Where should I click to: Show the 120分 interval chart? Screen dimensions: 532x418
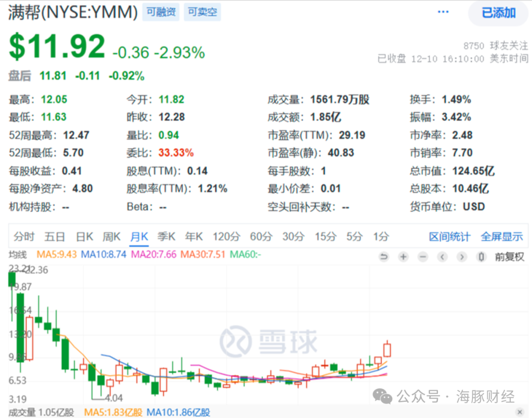point(226,236)
